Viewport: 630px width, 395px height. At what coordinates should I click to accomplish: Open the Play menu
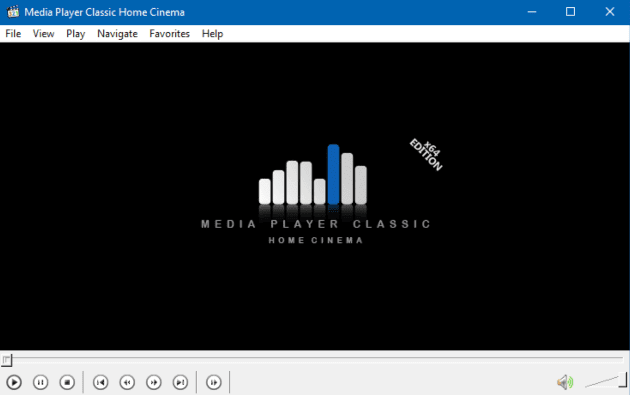pyautogui.click(x=76, y=34)
